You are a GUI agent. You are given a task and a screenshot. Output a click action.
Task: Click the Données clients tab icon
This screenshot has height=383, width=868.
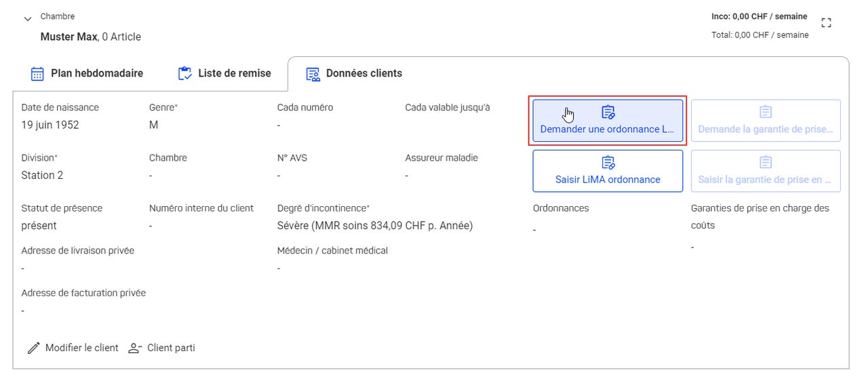tap(313, 74)
